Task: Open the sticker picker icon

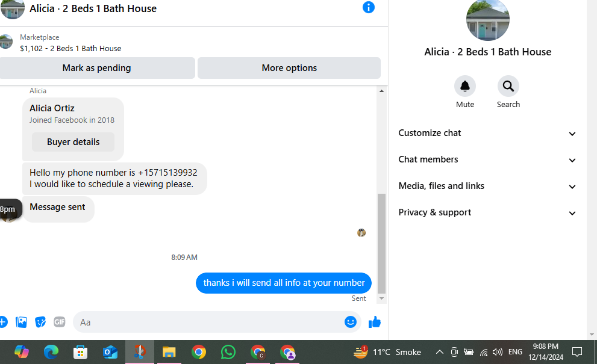Action: tap(40, 322)
